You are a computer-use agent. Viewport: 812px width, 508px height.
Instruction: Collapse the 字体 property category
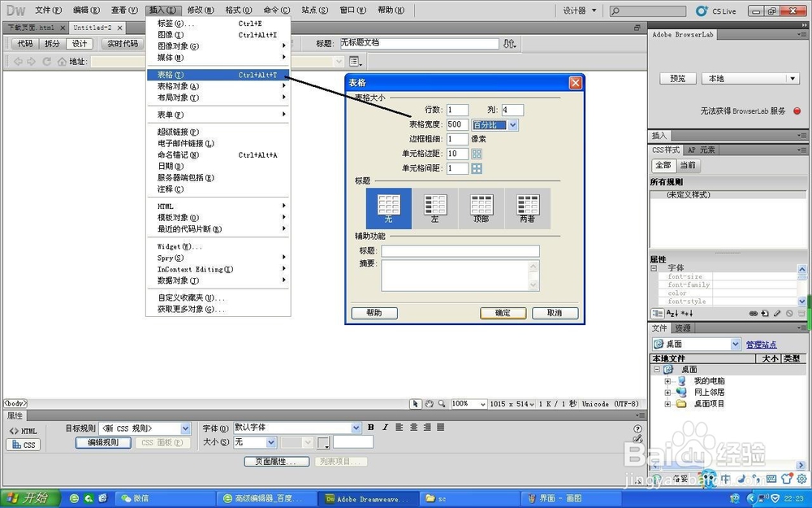click(x=654, y=268)
